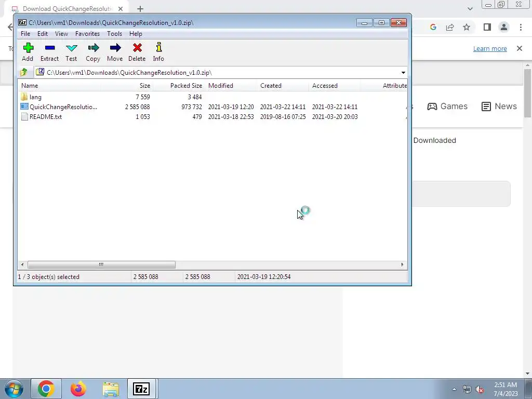Click the 2019-08-16 07:25 created date cell
The width and height of the screenshot is (532, 399).
[283, 117]
